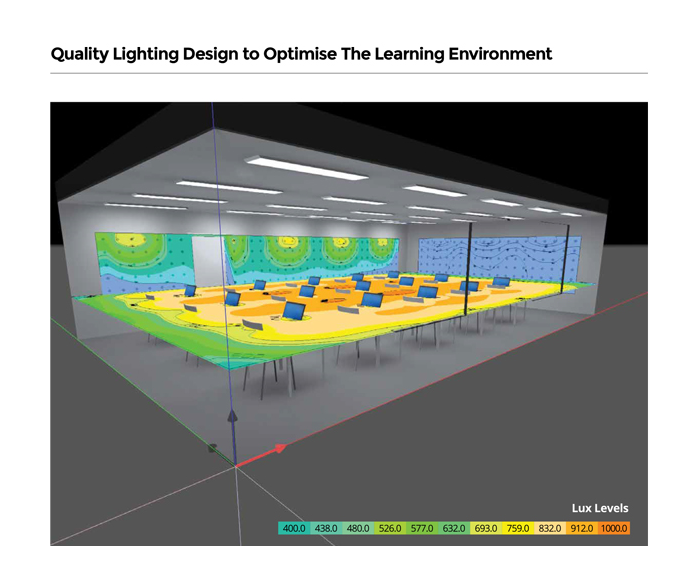Click the 400.0 lux legend swatch
Viewport: 700px width, 588px height.
tap(293, 528)
